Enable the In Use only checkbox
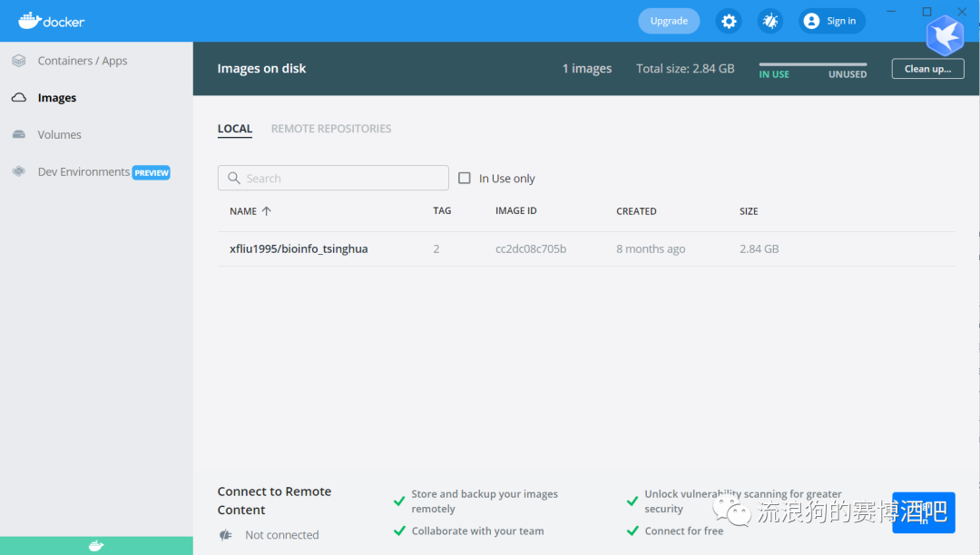Image resolution: width=980 pixels, height=555 pixels. coord(465,178)
